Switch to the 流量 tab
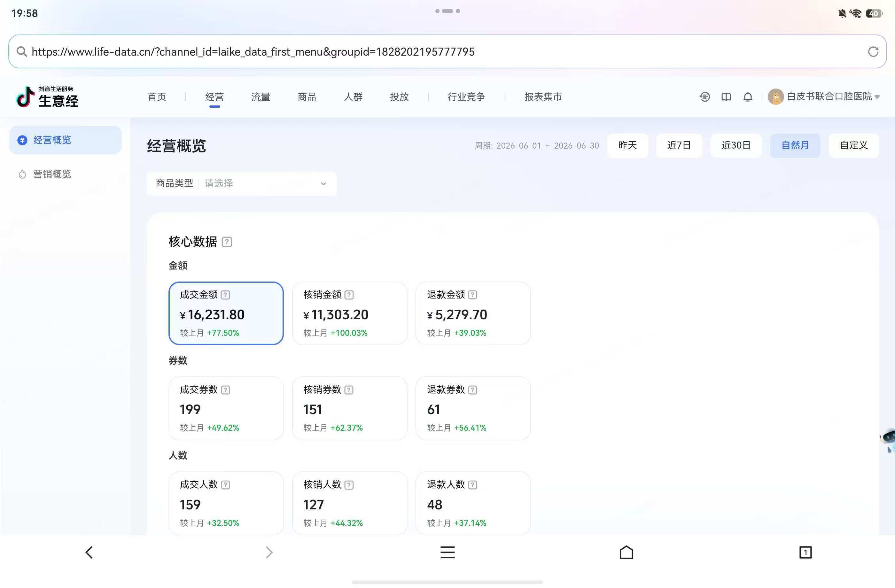Image resolution: width=895 pixels, height=588 pixels. point(261,97)
